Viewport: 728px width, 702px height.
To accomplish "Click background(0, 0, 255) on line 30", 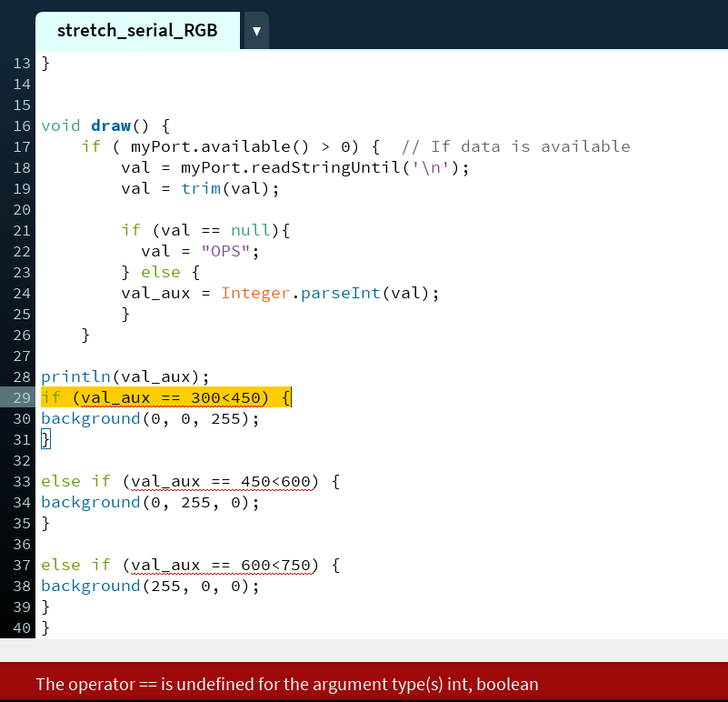I will [151, 418].
